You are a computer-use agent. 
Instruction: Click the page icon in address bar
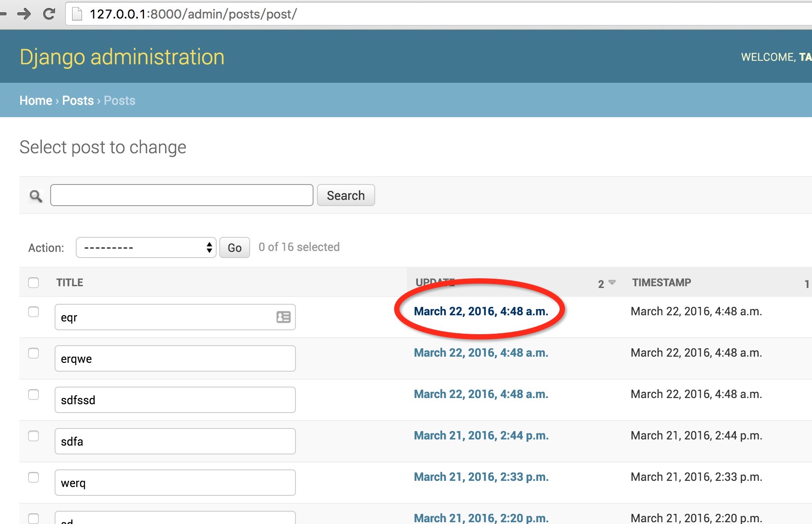point(77,14)
